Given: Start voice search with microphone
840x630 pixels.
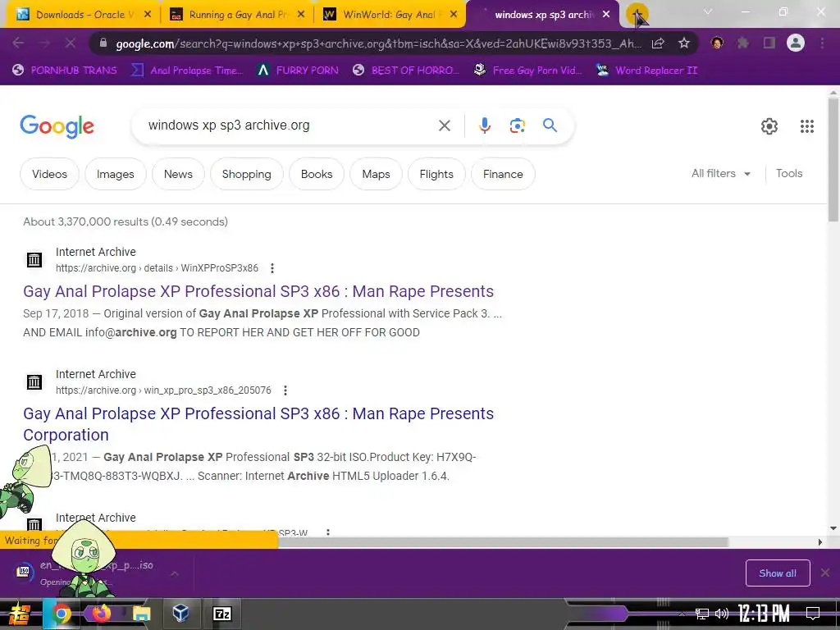Looking at the screenshot, I should coord(484,126).
